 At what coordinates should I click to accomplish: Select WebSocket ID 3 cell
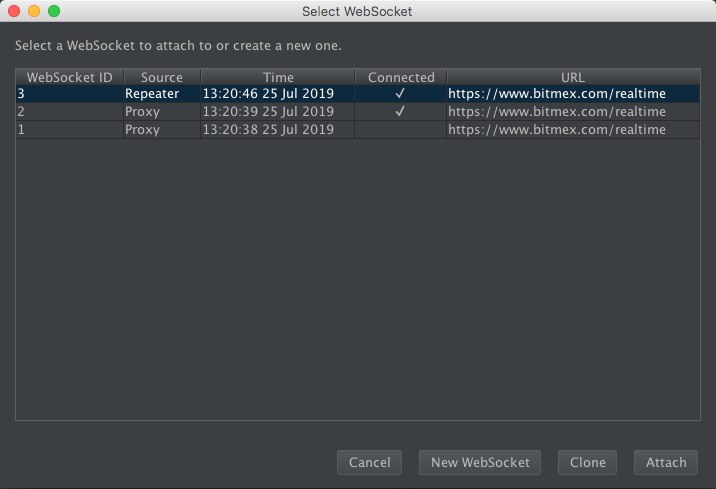point(69,94)
